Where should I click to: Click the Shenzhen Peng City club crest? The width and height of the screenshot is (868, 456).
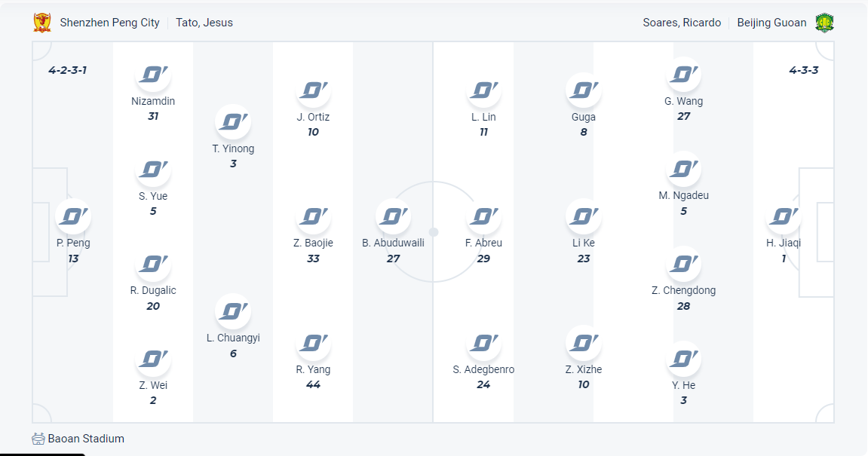pyautogui.click(x=42, y=23)
